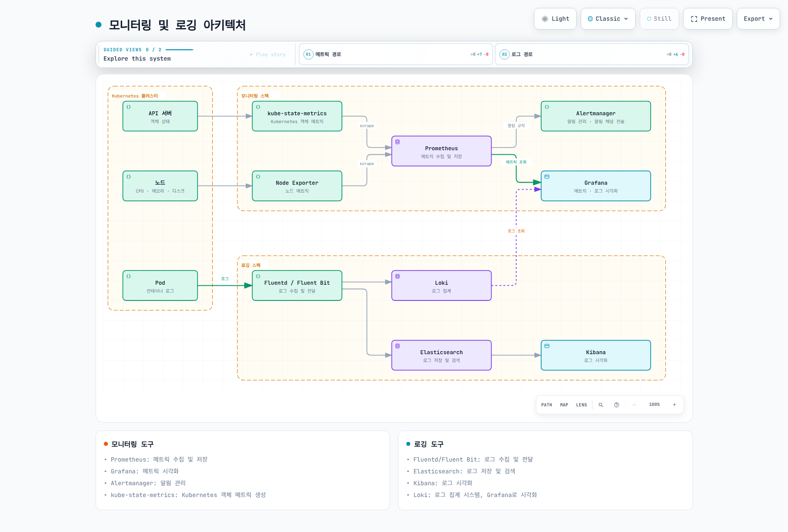Select the kube-state-metrics node
Screen dimensions: 788x532
click(297, 116)
